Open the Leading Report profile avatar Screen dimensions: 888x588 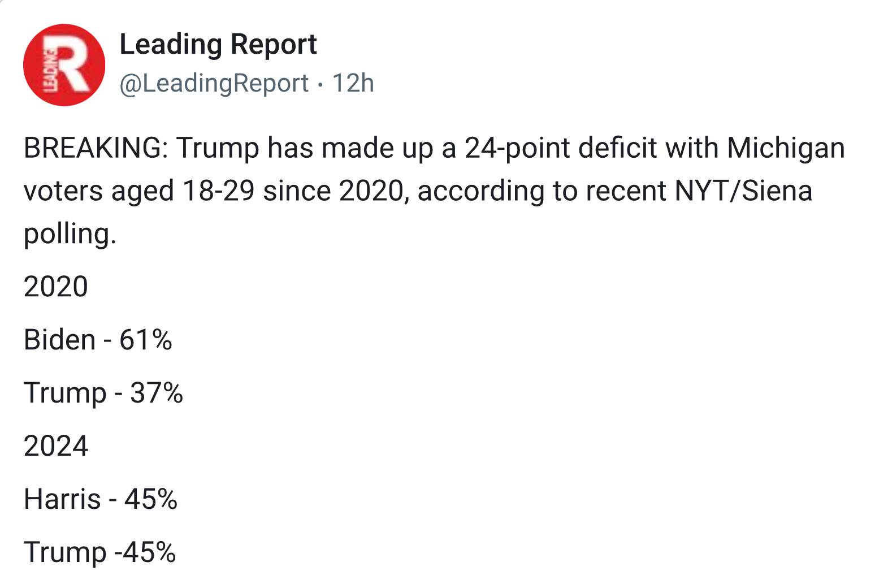pos(64,65)
